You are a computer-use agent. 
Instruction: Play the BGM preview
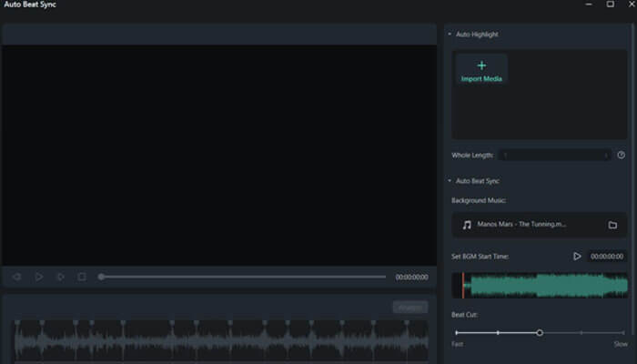577,257
